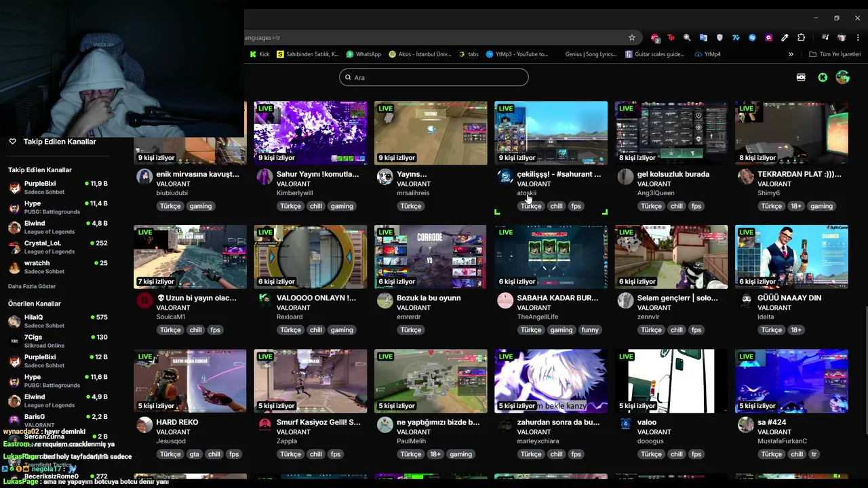Open the shield privacy extension

coord(719,38)
